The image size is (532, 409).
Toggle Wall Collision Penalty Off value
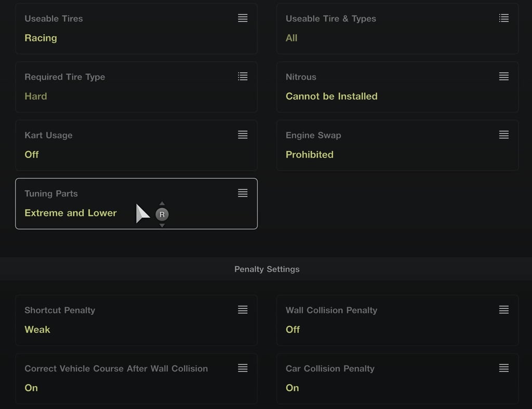(x=293, y=329)
